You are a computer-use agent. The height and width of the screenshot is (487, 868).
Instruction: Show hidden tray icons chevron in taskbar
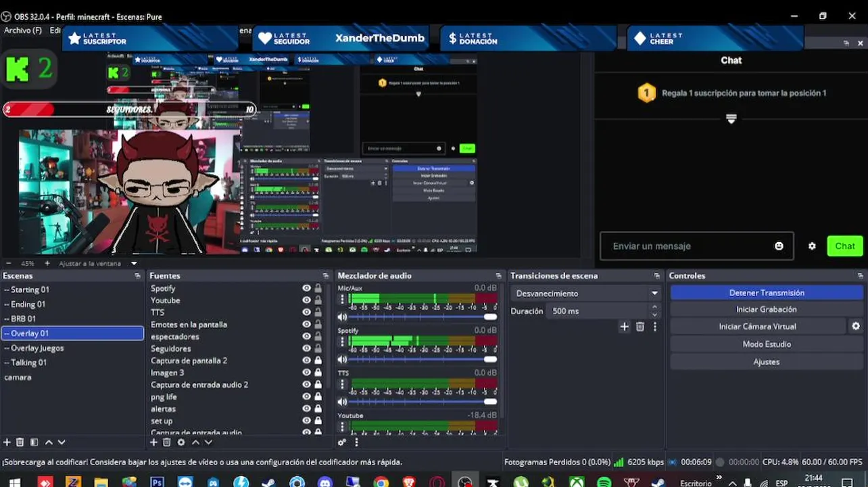[733, 483]
